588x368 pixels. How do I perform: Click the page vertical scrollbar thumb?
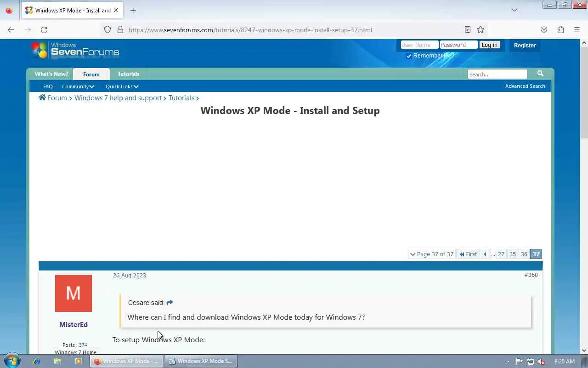(584, 92)
